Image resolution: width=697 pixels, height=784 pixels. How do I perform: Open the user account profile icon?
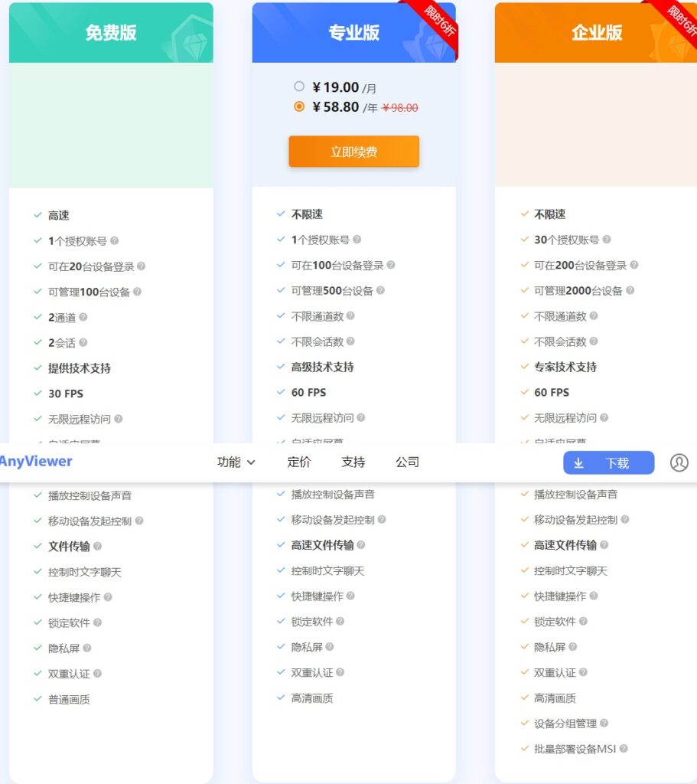(x=679, y=462)
